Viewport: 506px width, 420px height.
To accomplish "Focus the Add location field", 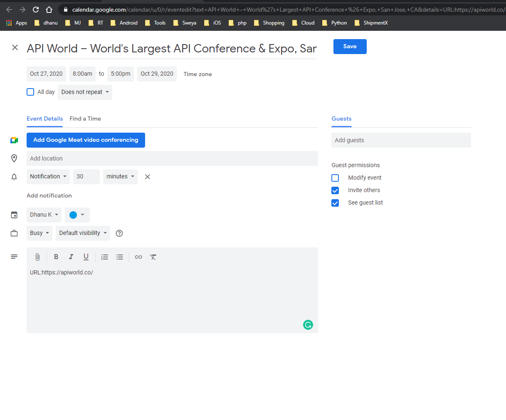I will click(x=172, y=158).
